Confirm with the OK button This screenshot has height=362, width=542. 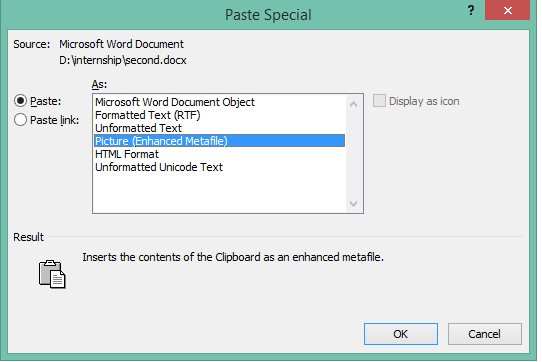tap(401, 334)
